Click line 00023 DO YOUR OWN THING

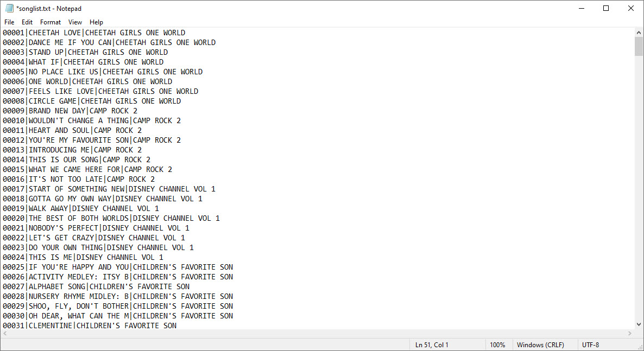[x=98, y=247]
